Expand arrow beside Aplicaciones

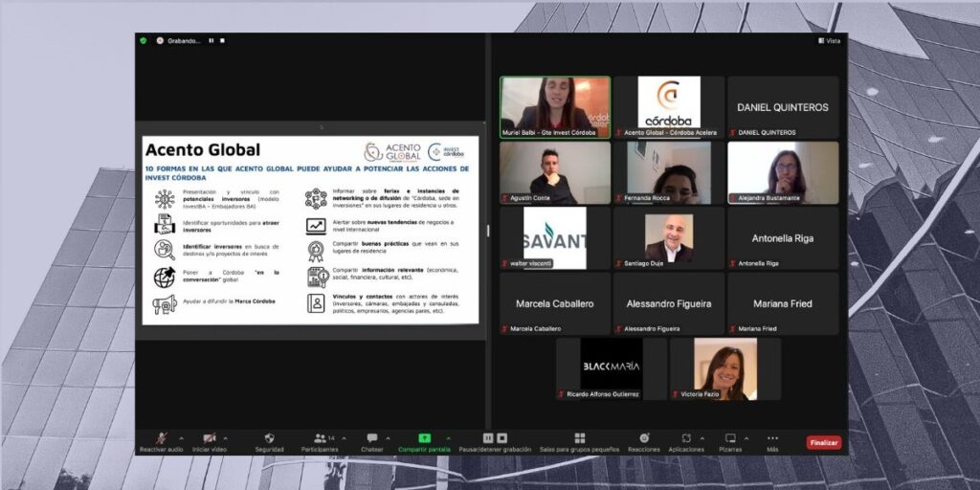702,438
